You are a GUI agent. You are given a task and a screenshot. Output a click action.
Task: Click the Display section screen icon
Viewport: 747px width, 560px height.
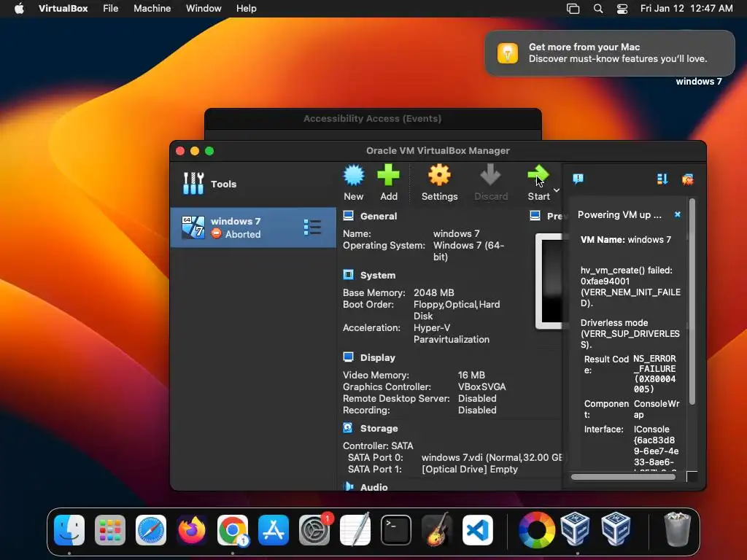pos(348,357)
